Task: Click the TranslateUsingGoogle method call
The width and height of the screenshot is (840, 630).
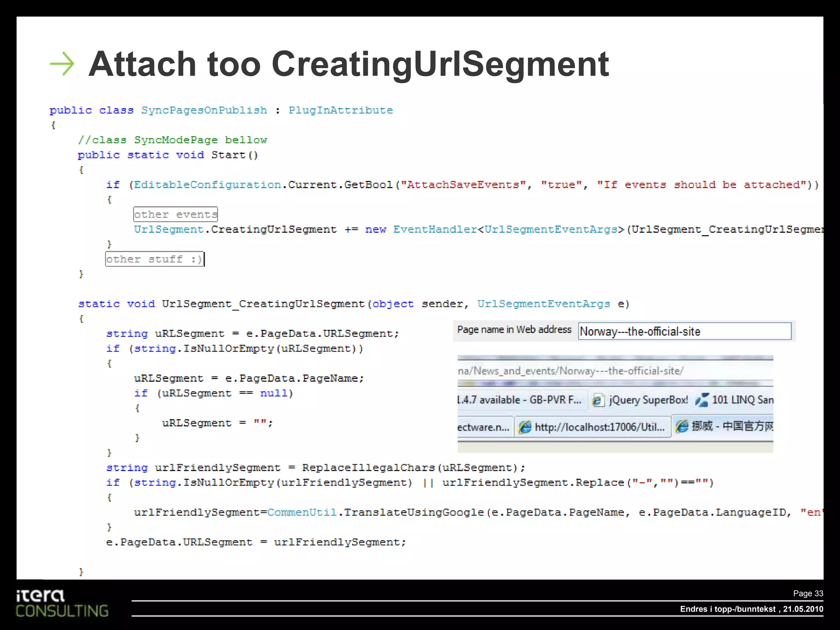Action: point(414,513)
